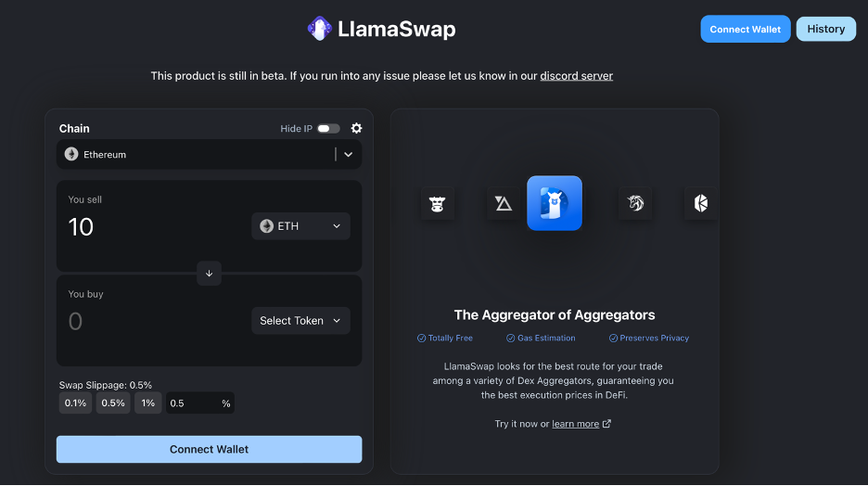Open the discord server link

[x=576, y=76]
